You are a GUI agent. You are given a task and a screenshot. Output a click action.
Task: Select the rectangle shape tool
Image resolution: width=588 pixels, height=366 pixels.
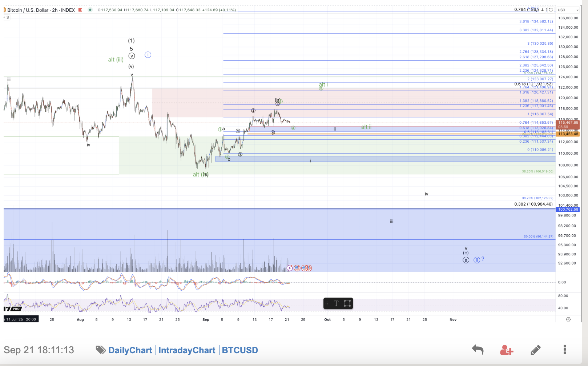coord(347,303)
